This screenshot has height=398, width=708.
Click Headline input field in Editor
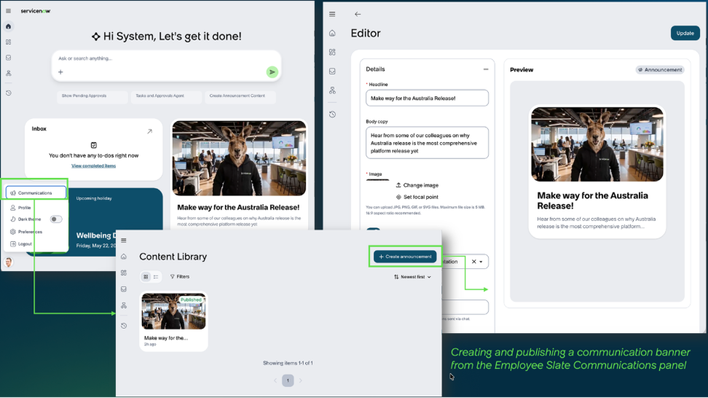pos(427,98)
